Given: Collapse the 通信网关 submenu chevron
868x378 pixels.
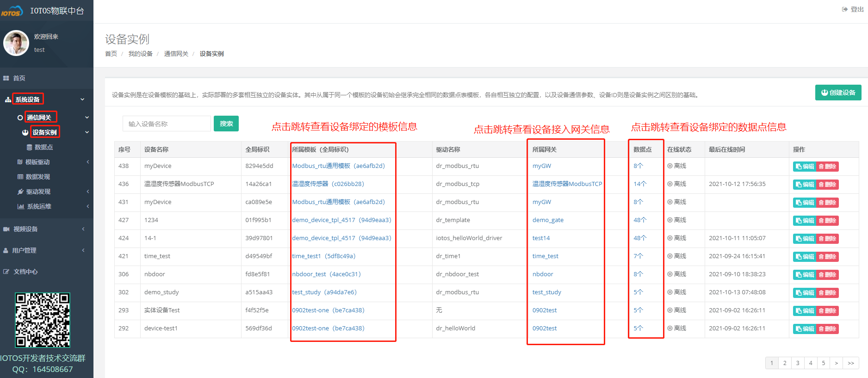Looking at the screenshot, I should click(x=87, y=118).
